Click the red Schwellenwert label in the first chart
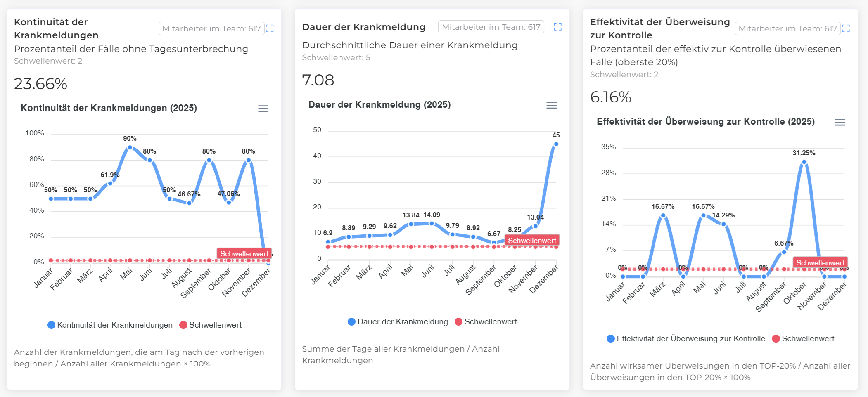The height and width of the screenshot is (397, 868). coord(244,253)
